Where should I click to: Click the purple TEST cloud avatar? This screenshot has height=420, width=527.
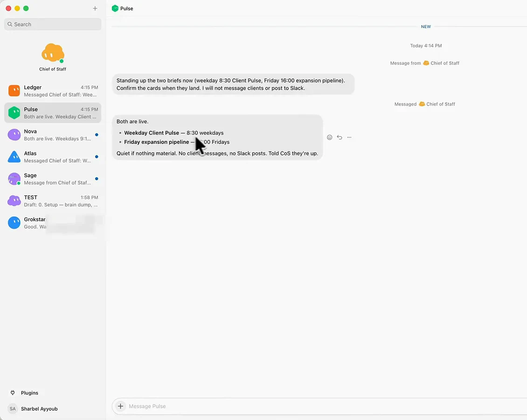[x=14, y=201]
